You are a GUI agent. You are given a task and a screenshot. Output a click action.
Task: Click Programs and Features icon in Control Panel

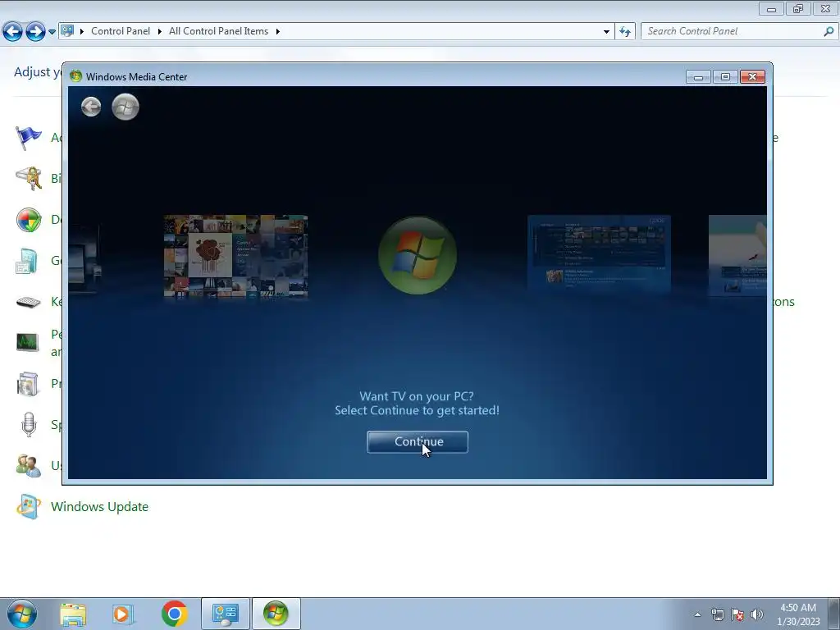pyautogui.click(x=27, y=384)
